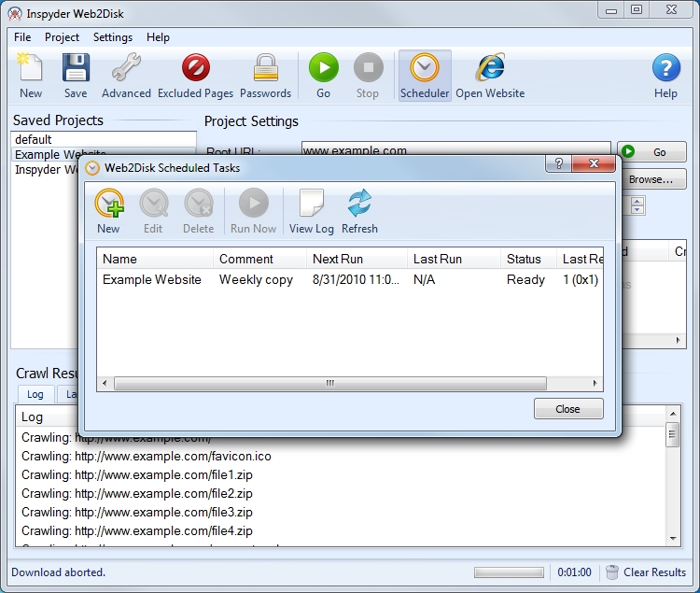Open the Help menu
The image size is (700, 593).
coord(158,37)
